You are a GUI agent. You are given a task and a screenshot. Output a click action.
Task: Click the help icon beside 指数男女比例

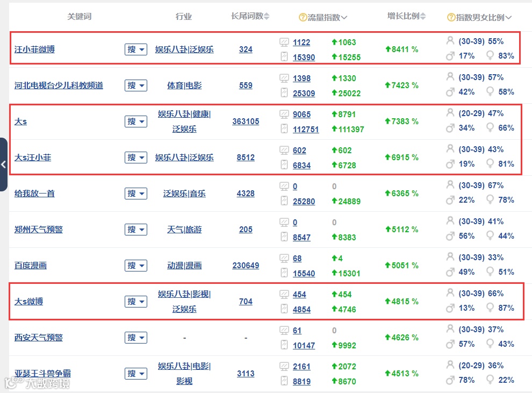click(451, 17)
